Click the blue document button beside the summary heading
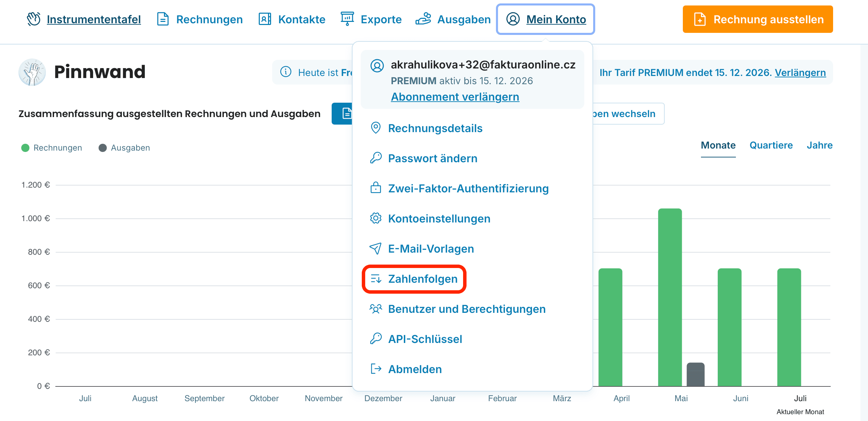The width and height of the screenshot is (868, 421). (x=342, y=113)
